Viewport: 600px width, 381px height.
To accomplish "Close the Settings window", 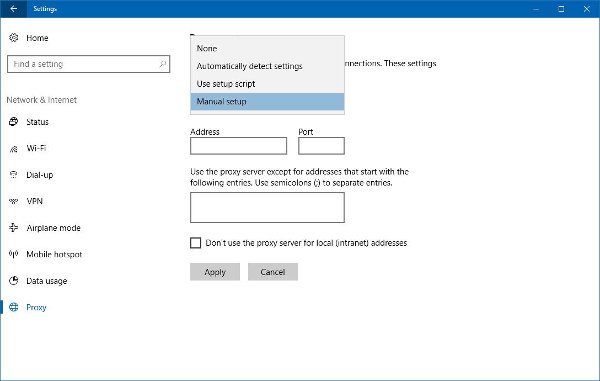I will [587, 9].
